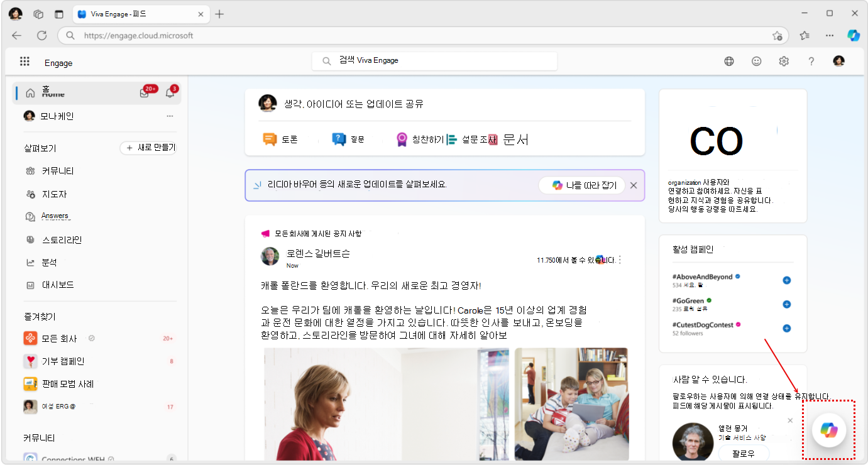This screenshot has width=868, height=465.
Task: Open 로렌스 길버트슨 author name link
Action: pos(318,254)
